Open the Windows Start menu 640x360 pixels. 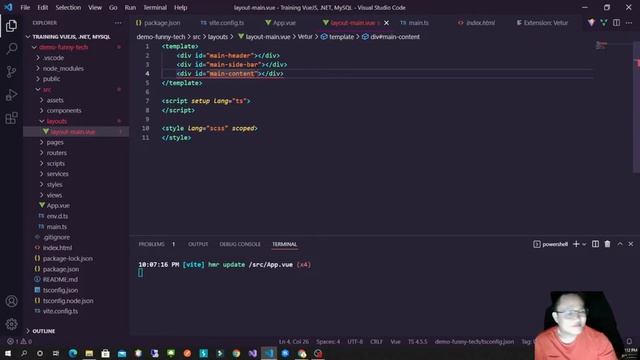[8, 353]
